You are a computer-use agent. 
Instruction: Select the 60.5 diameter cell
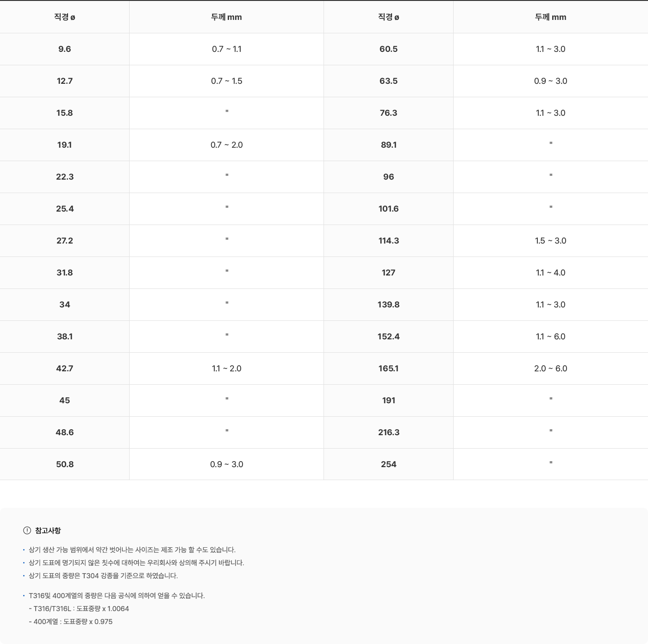click(x=388, y=49)
